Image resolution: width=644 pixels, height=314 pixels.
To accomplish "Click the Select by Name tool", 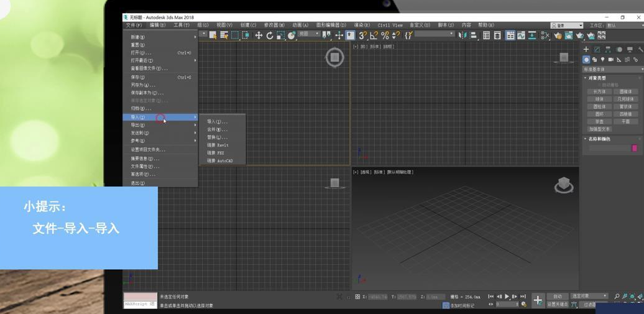I will tap(224, 35).
